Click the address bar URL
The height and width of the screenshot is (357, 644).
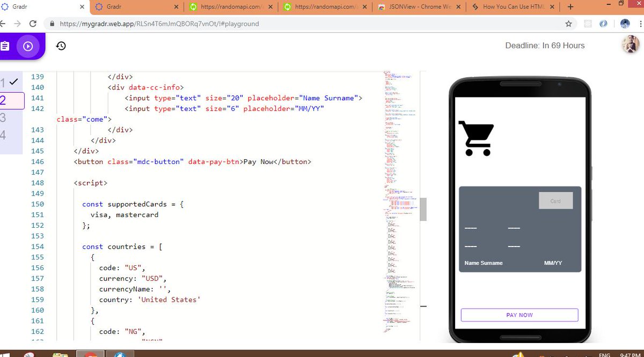click(159, 24)
